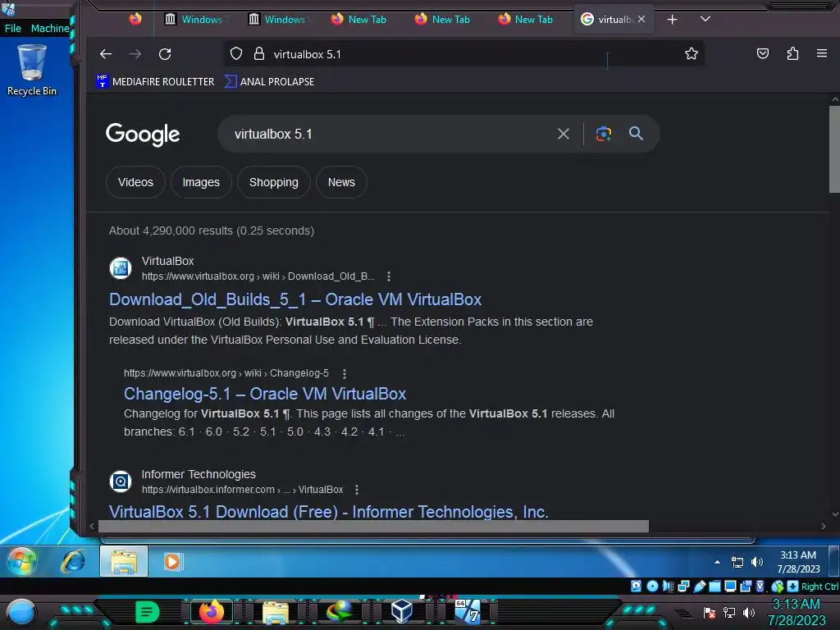Open the VirtualBox Machine menu
840x630 pixels.
click(x=50, y=29)
